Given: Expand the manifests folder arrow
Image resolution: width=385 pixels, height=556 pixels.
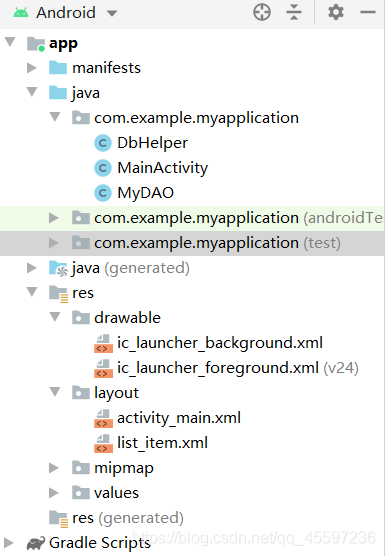Looking at the screenshot, I should click(32, 67).
